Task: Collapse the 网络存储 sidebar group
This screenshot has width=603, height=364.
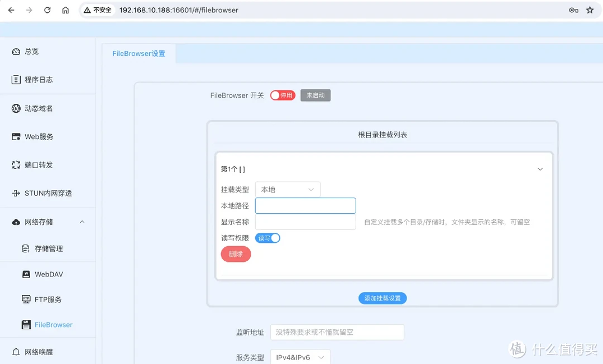Action: coord(82,222)
